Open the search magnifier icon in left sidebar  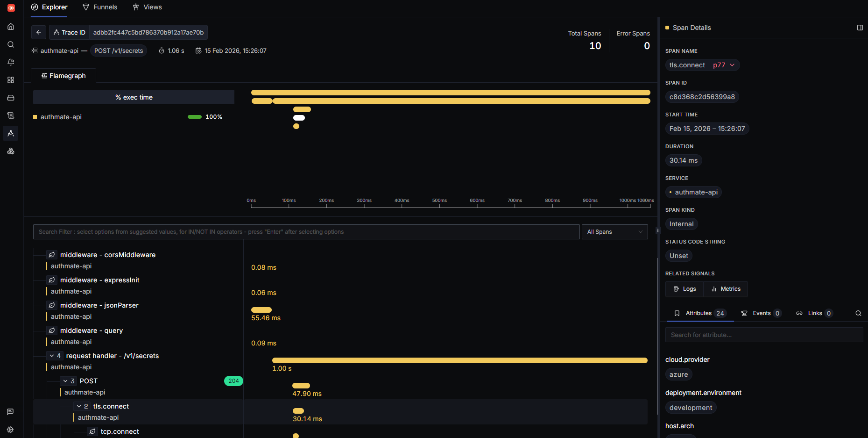click(x=11, y=44)
